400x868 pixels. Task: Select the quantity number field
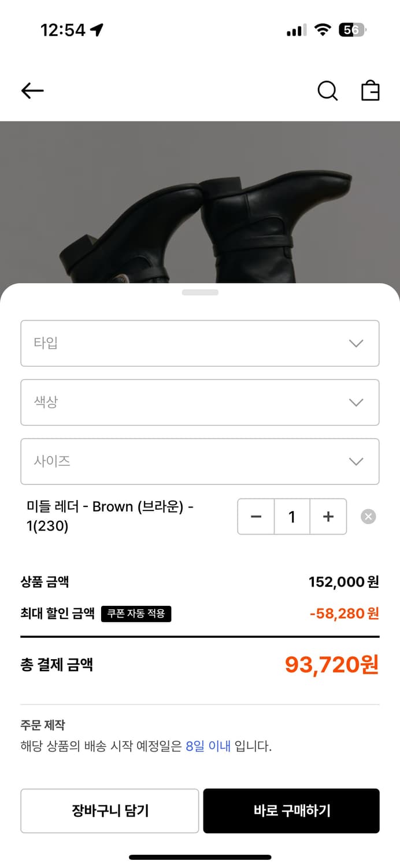[x=292, y=517]
